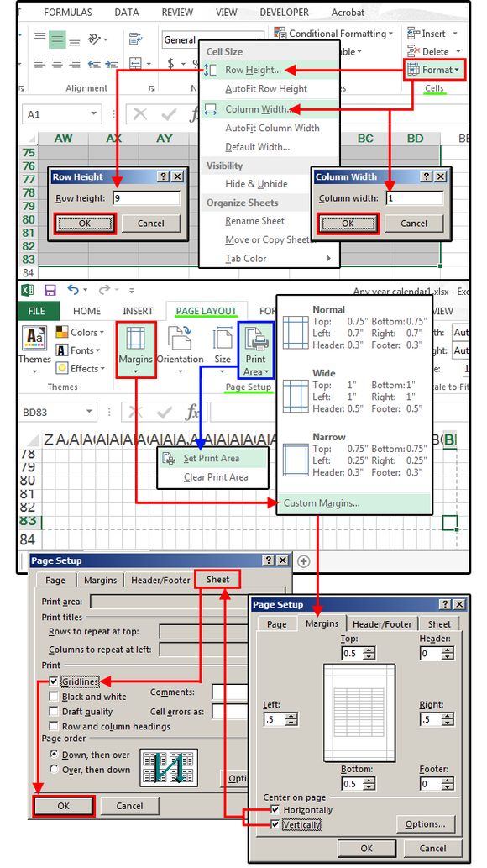Select Over, then down radio button
This screenshot has height=868, width=487.
[x=55, y=770]
